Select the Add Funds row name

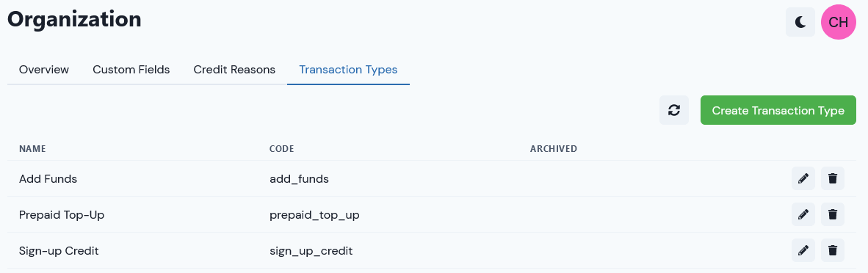click(48, 179)
